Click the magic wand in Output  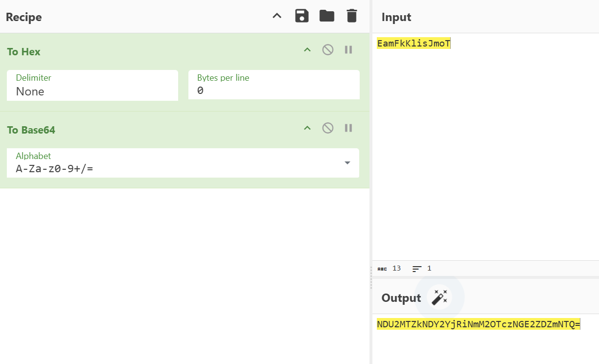tap(439, 297)
